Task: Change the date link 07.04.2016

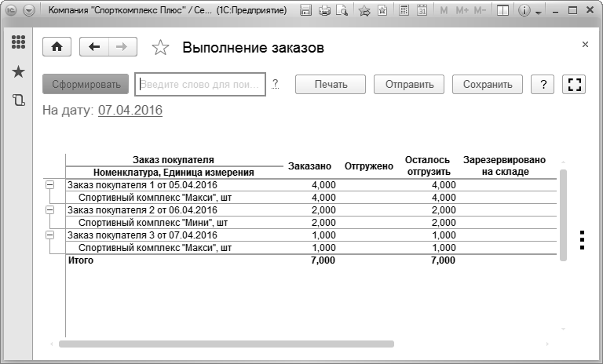Action: (130, 111)
